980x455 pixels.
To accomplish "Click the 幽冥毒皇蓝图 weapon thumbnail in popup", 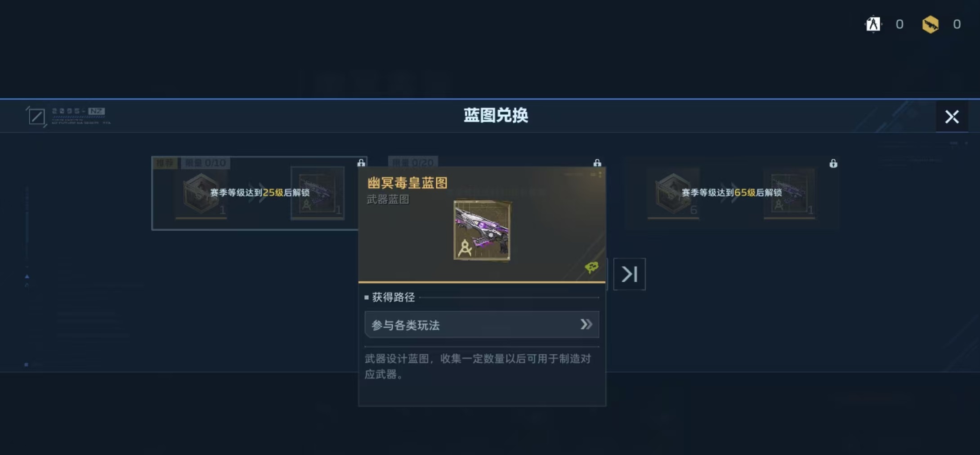I will [x=482, y=230].
